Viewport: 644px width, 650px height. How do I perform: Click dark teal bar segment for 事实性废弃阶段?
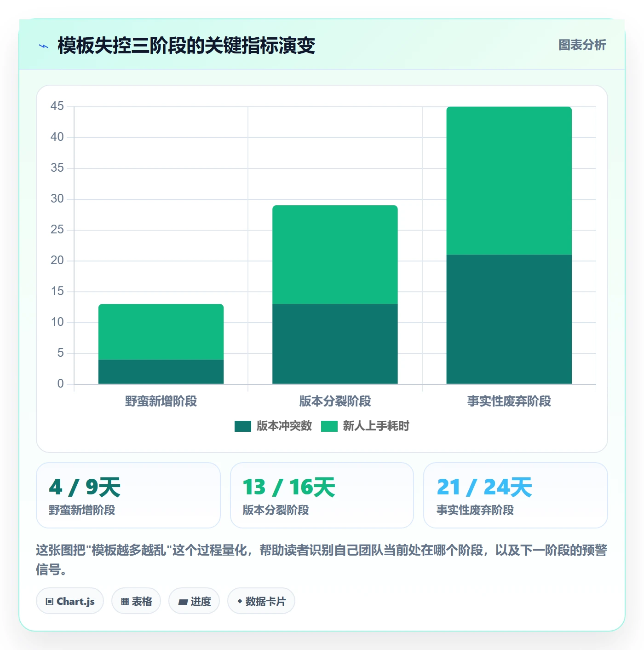coord(509,319)
